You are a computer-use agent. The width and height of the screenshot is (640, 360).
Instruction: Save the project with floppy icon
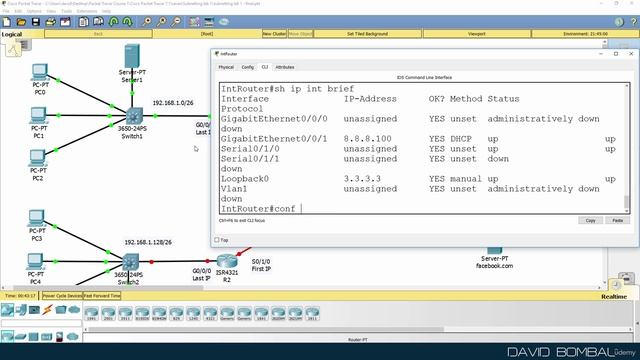[36, 22]
